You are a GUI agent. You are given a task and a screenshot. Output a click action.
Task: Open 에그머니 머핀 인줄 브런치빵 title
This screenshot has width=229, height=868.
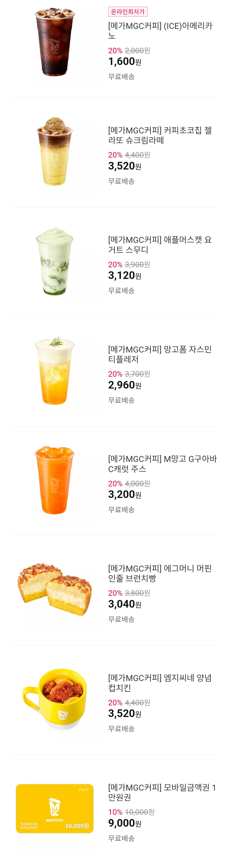pos(160,573)
